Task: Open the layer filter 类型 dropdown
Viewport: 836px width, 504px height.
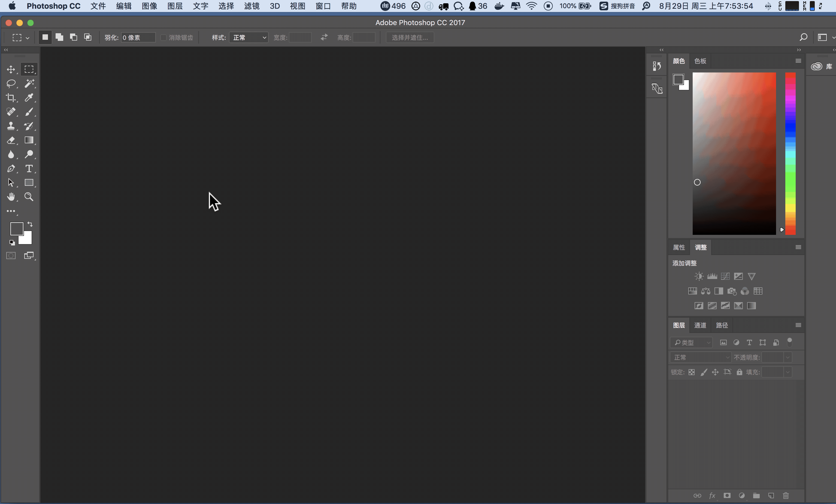Action: [x=691, y=342]
